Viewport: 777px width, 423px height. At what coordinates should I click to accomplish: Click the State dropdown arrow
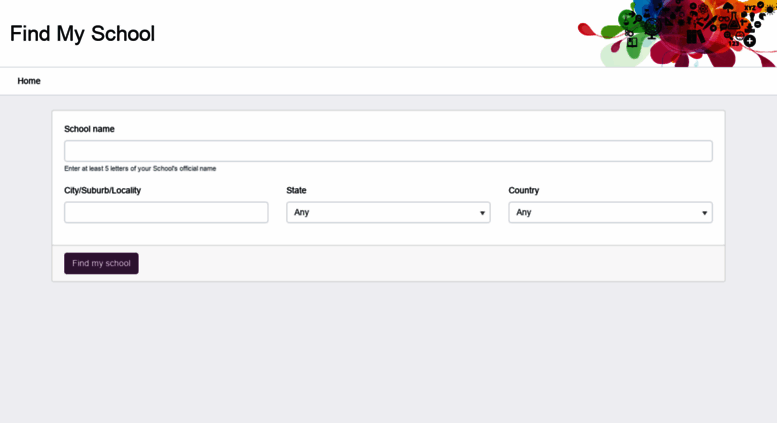(x=482, y=213)
